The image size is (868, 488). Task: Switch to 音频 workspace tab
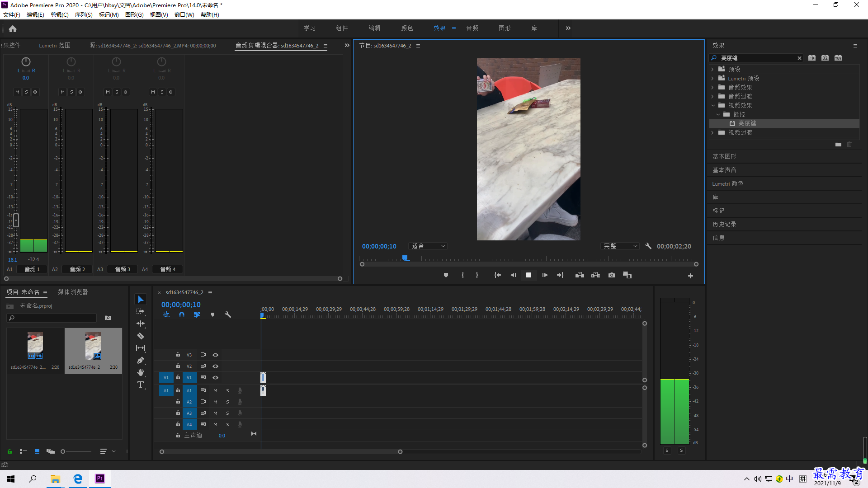pos(472,28)
